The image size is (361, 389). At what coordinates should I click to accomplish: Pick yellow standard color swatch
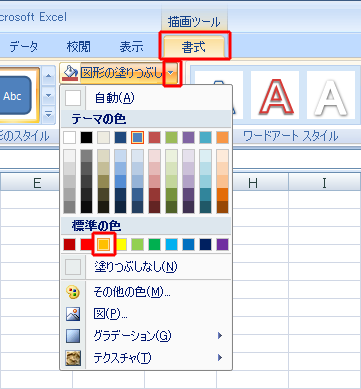point(120,244)
